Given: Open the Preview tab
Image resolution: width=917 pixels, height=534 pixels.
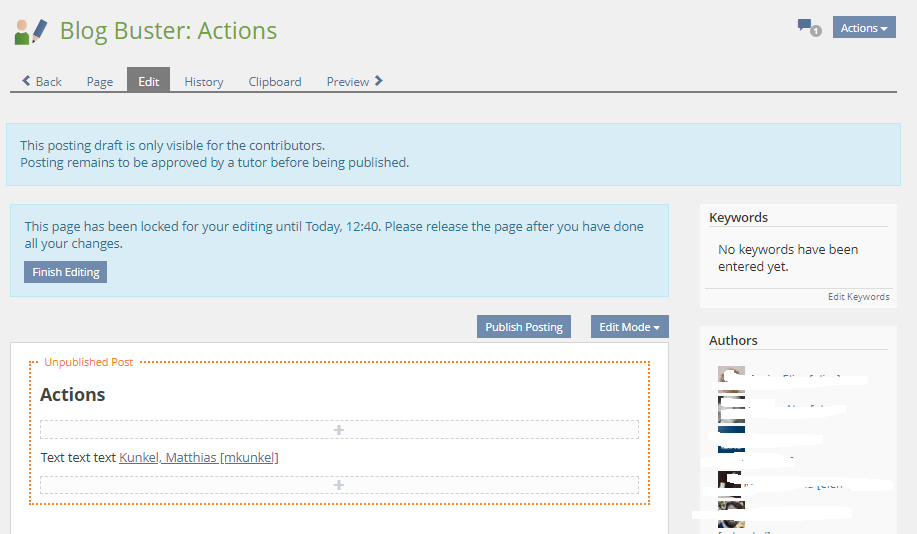Looking at the screenshot, I should [x=354, y=82].
